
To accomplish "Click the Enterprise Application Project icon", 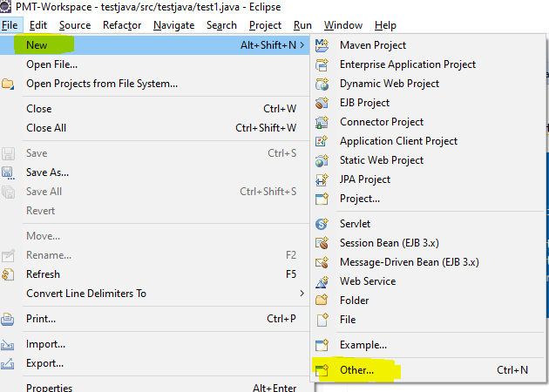I will pos(322,64).
